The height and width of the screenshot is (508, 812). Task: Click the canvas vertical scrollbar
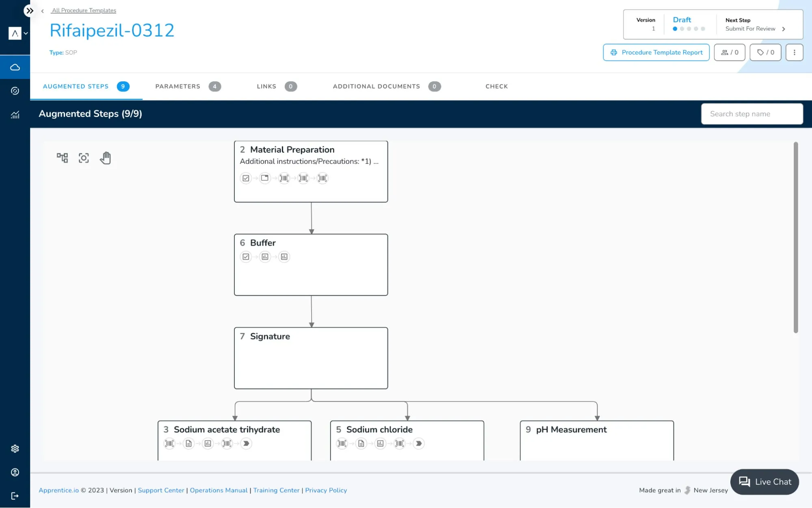click(795, 237)
